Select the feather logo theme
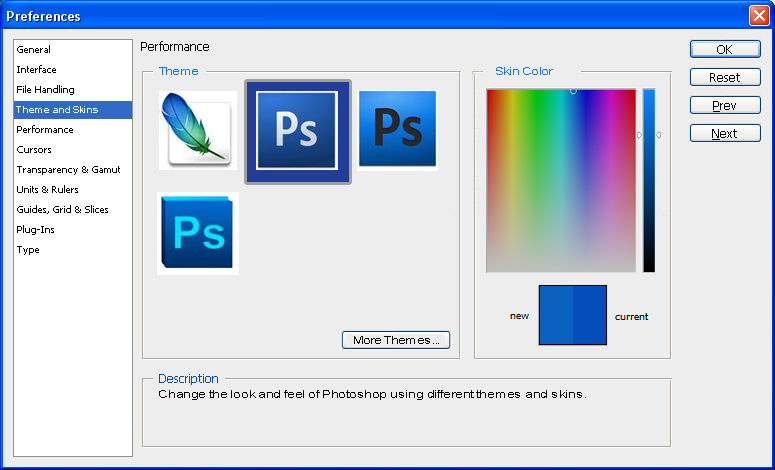Viewport: 775px width, 470px height. tap(198, 130)
